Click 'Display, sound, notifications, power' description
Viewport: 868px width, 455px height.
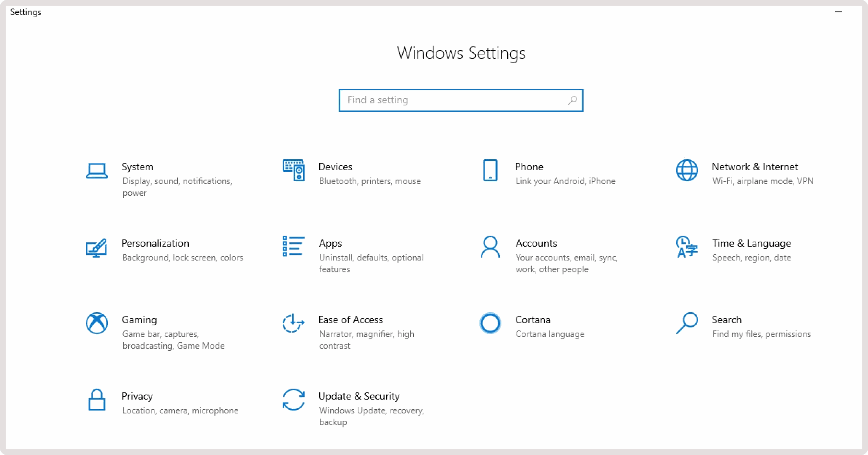tap(177, 187)
